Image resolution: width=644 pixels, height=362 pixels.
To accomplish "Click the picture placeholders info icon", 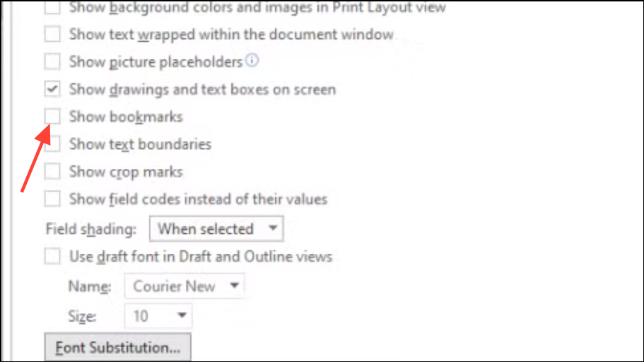I will 252,61.
